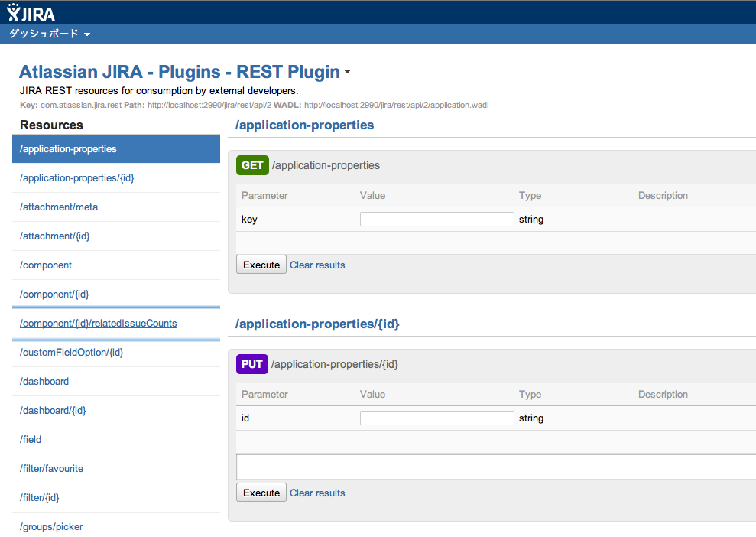
Task: Execute the GET application-properties request
Action: (261, 265)
